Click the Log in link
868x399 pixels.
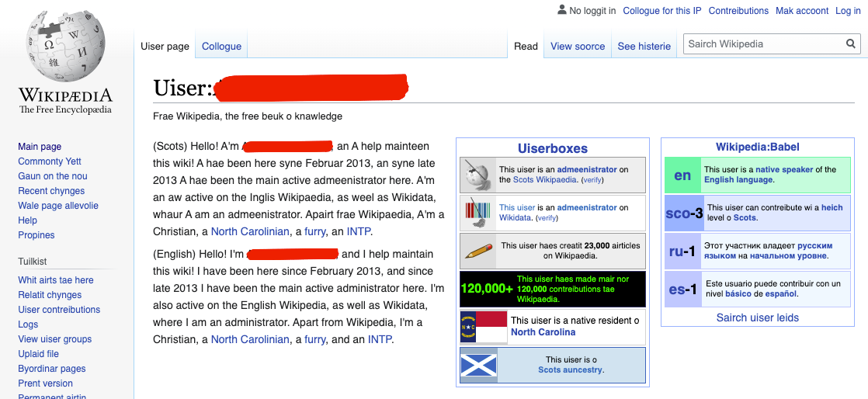848,11
